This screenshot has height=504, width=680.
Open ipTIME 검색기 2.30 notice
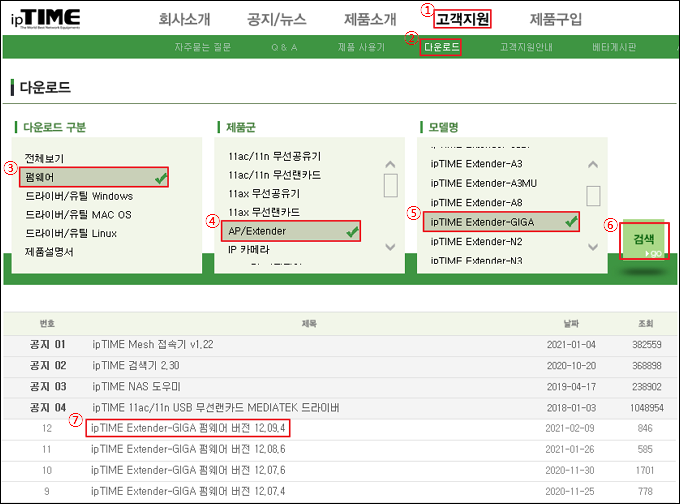[x=136, y=365]
